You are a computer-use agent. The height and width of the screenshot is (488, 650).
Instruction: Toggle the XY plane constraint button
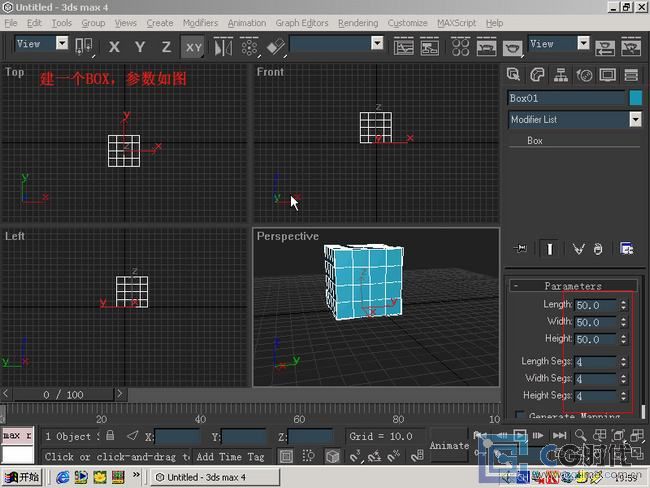point(193,47)
